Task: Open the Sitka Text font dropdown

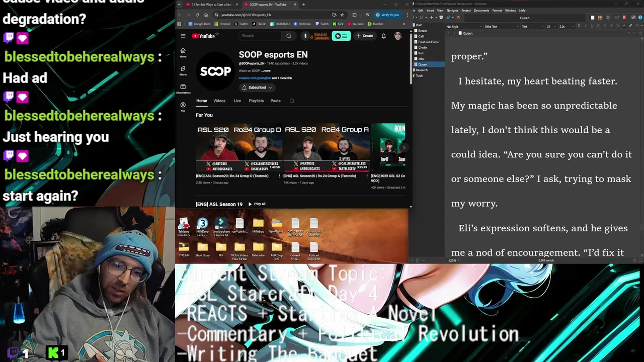Action: 502,27
